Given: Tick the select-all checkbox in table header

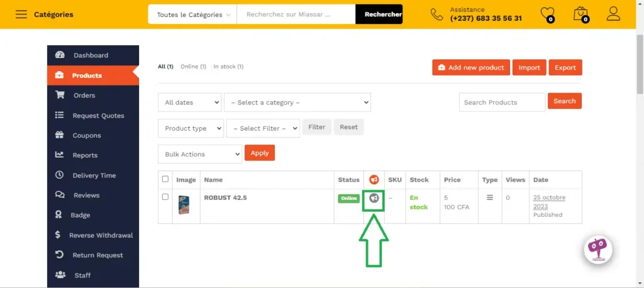Looking at the screenshot, I should click(x=165, y=179).
